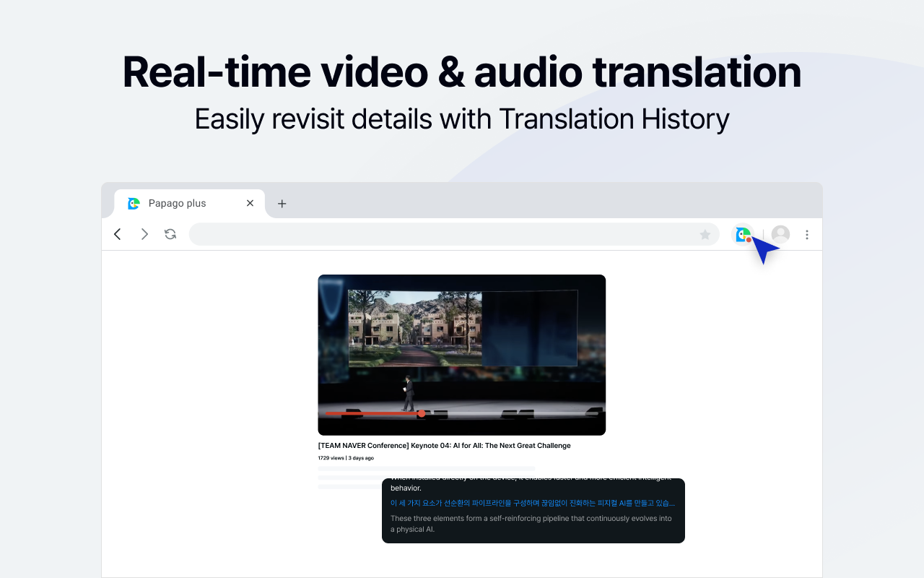Image resolution: width=924 pixels, height=578 pixels.
Task: Click the Keynote 04 video title
Action: pos(445,446)
